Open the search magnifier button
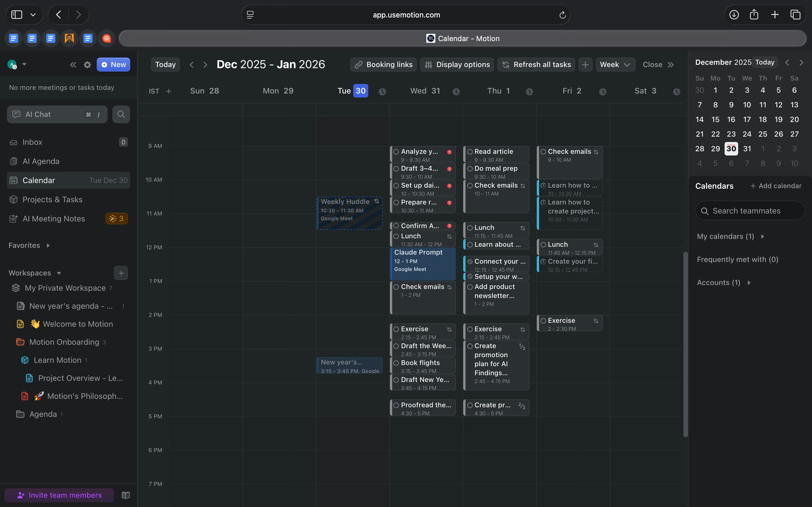This screenshot has width=812, height=507. point(121,114)
